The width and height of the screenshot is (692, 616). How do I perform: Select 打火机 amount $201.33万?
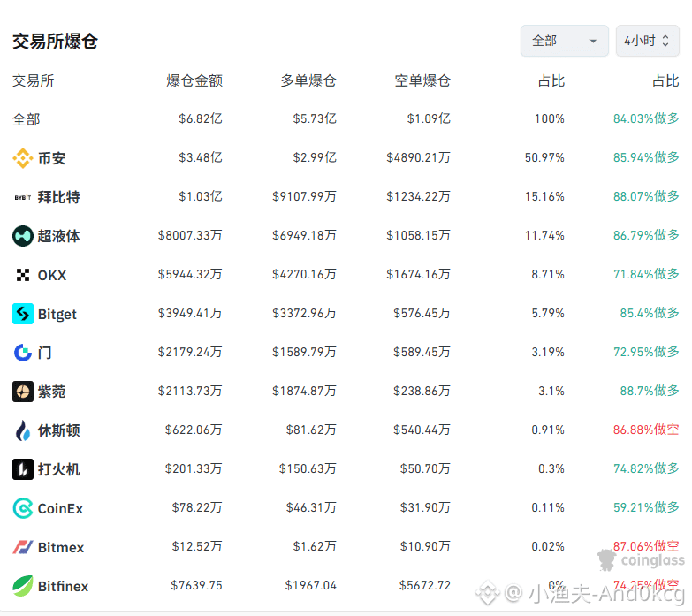(194, 468)
